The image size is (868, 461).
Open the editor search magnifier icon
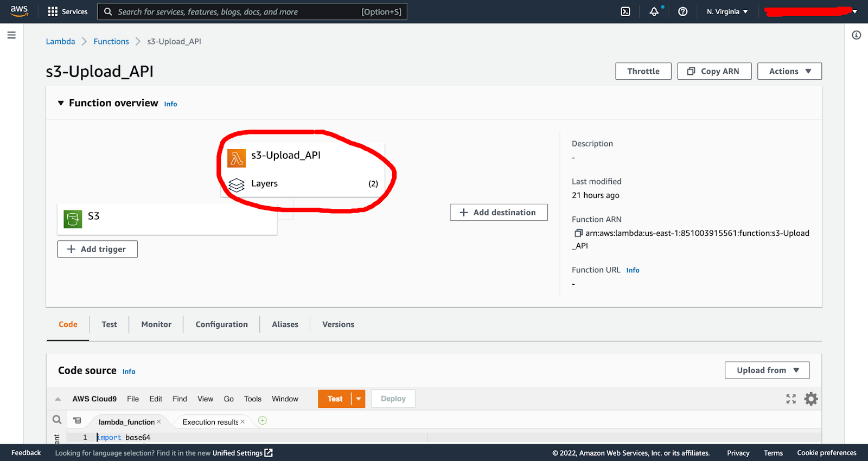tap(57, 420)
